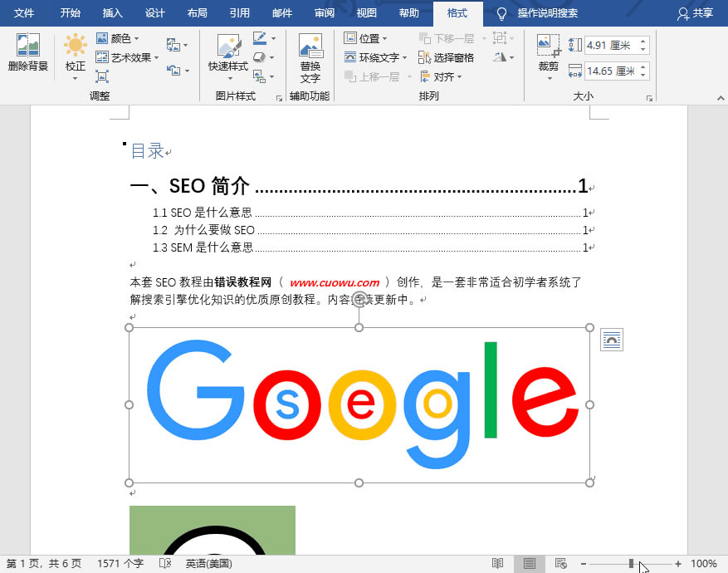The width and height of the screenshot is (728, 573).
Task: Expand the Position (位置) dropdown arrow
Action: pos(384,38)
